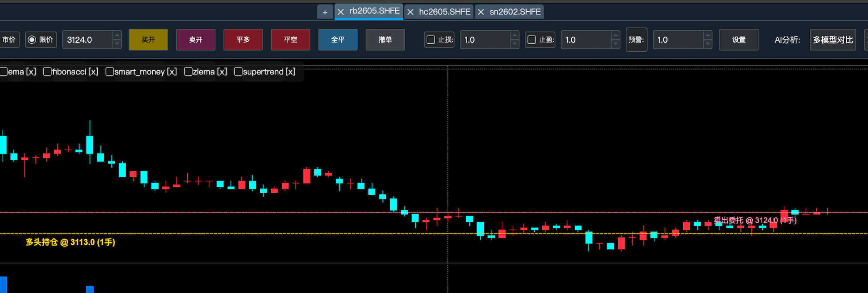Switch to the hc2605.SHFE tab
This screenshot has height=293, width=868.
click(x=444, y=12)
